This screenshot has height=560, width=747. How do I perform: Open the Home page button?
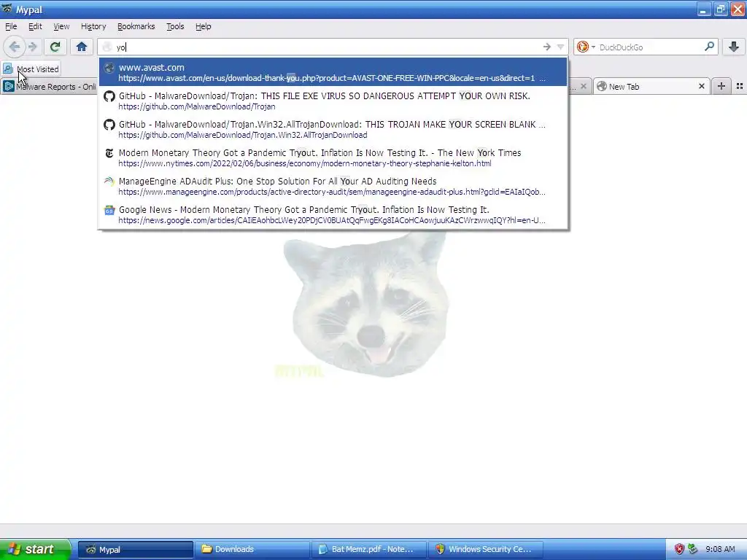pyautogui.click(x=82, y=47)
